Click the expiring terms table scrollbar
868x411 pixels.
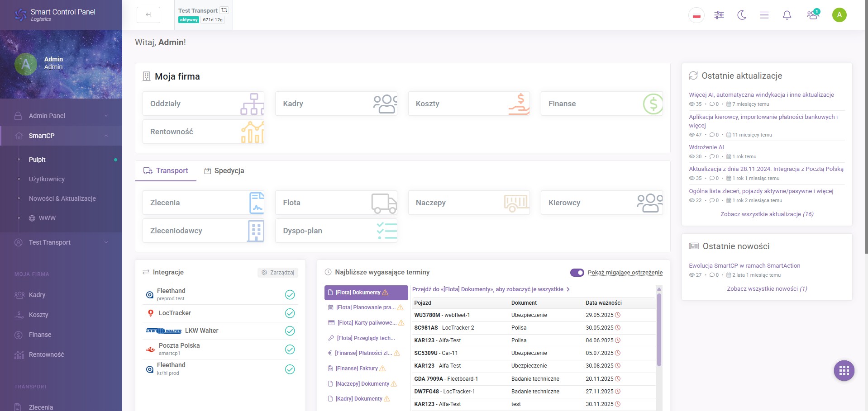pyautogui.click(x=659, y=330)
